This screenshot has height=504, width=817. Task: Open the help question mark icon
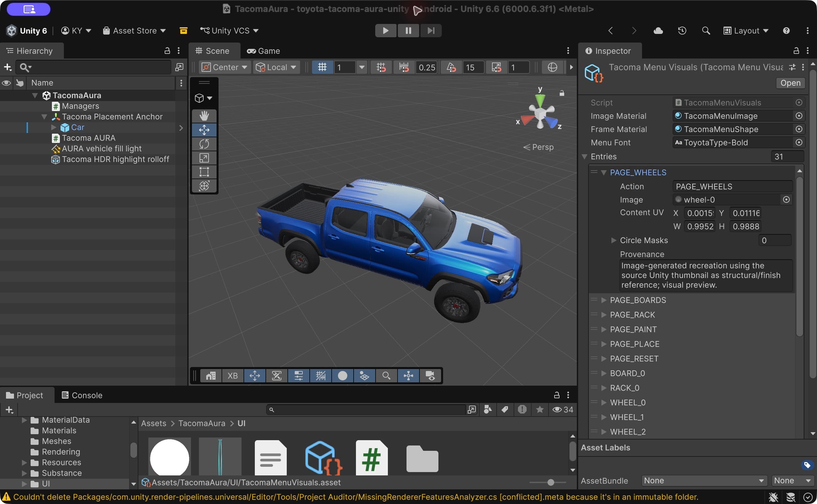click(786, 31)
